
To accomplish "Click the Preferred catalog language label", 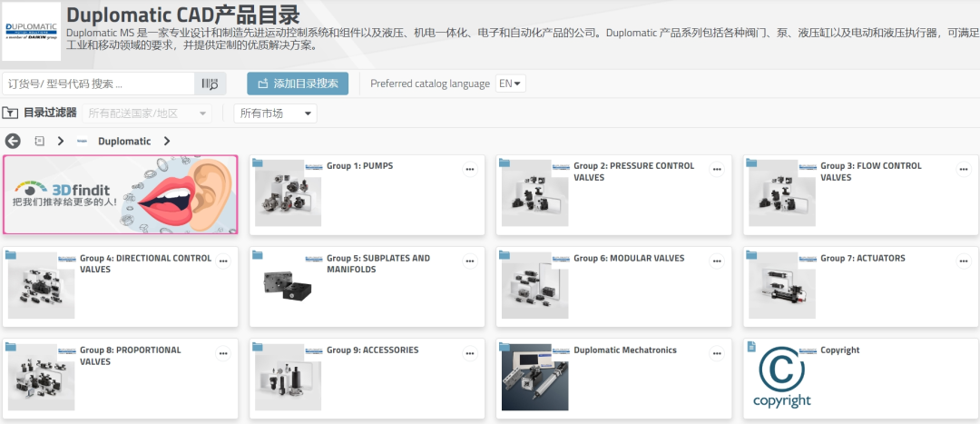I will tap(430, 84).
